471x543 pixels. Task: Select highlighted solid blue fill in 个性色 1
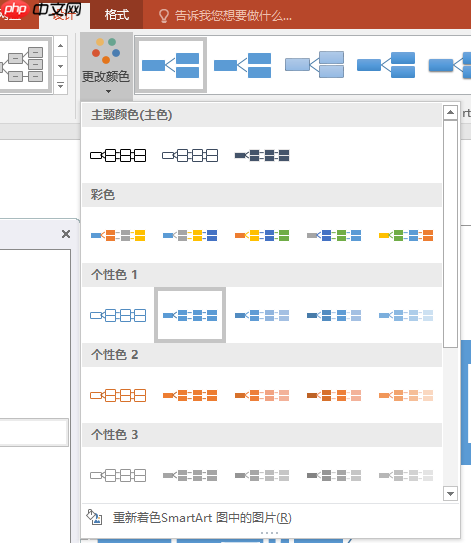pos(190,315)
